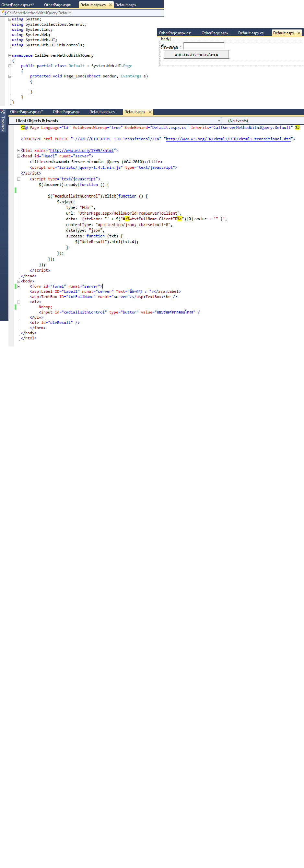
Task: Click the using System.Linq line
Action: click(x=32, y=30)
